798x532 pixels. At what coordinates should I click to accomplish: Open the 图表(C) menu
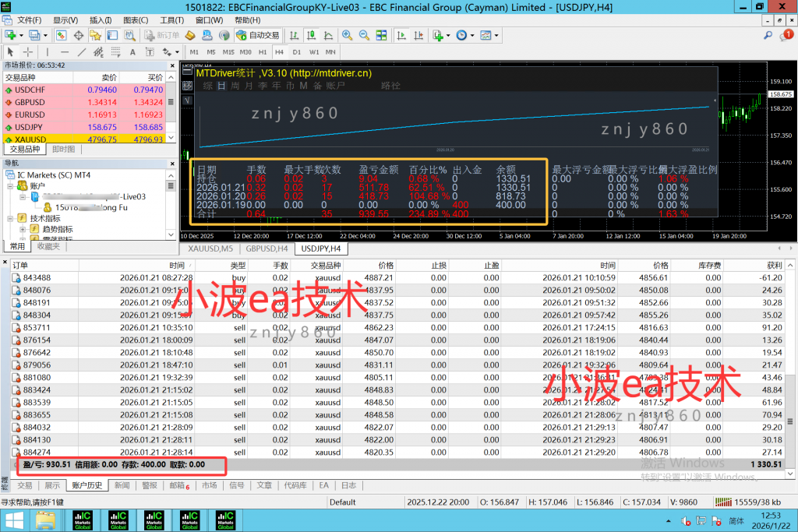[x=136, y=19]
